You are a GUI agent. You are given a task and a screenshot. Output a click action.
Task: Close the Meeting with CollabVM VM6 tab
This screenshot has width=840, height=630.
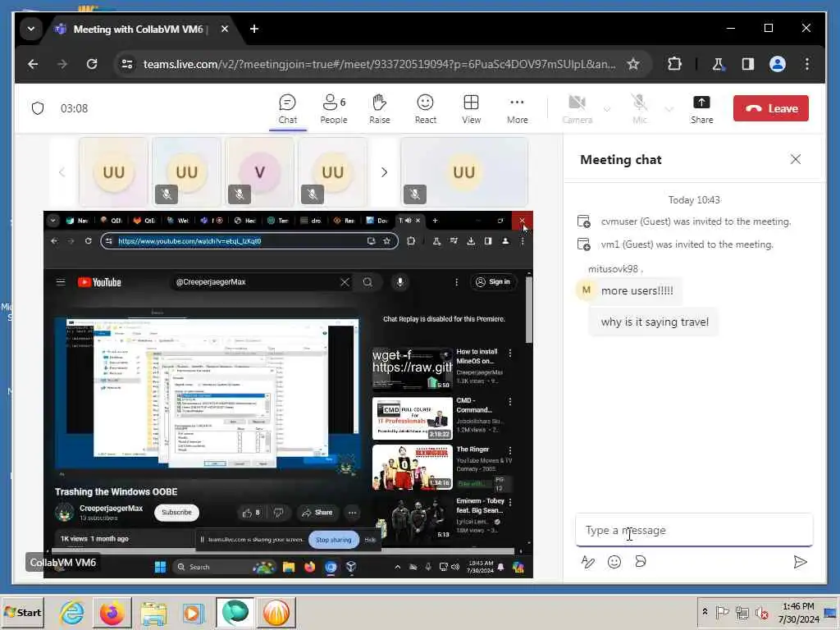[x=225, y=29]
